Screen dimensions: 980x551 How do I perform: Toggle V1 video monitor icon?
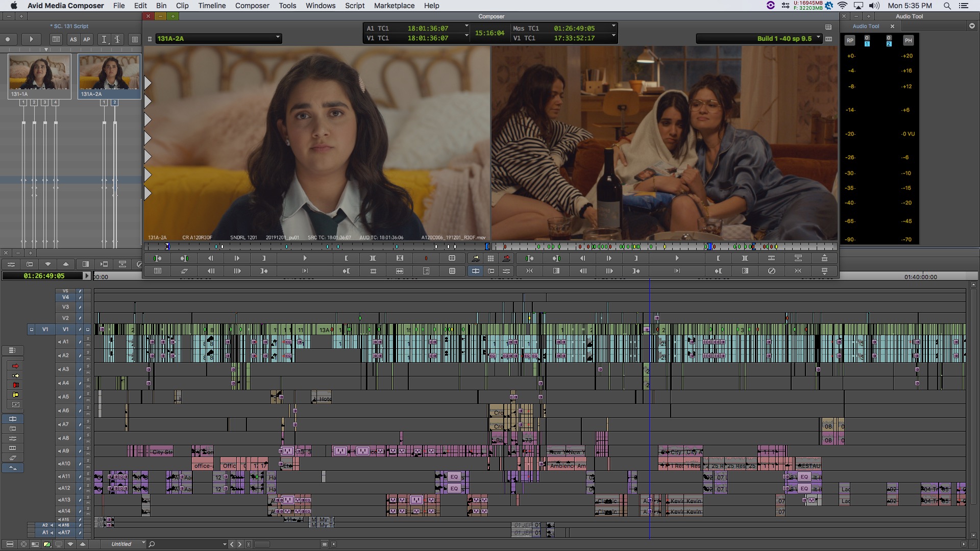88,329
